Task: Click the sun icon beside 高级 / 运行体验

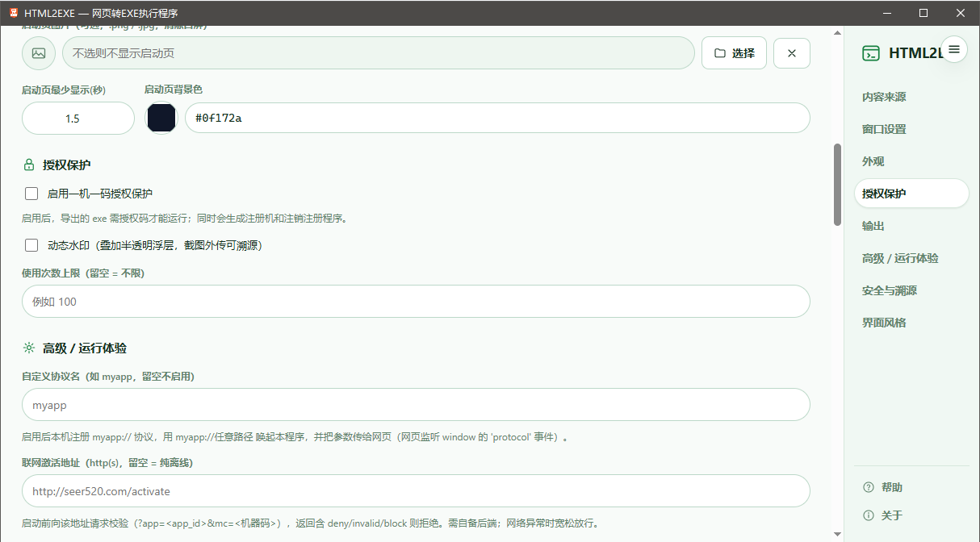Action: point(29,348)
